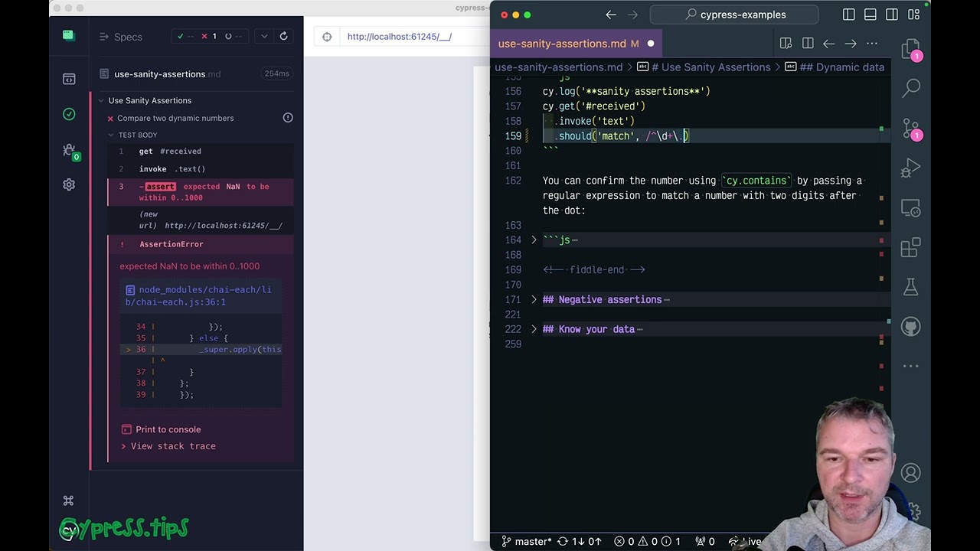Open errors and warnings problems indicator
980x551 pixels.
click(x=648, y=542)
